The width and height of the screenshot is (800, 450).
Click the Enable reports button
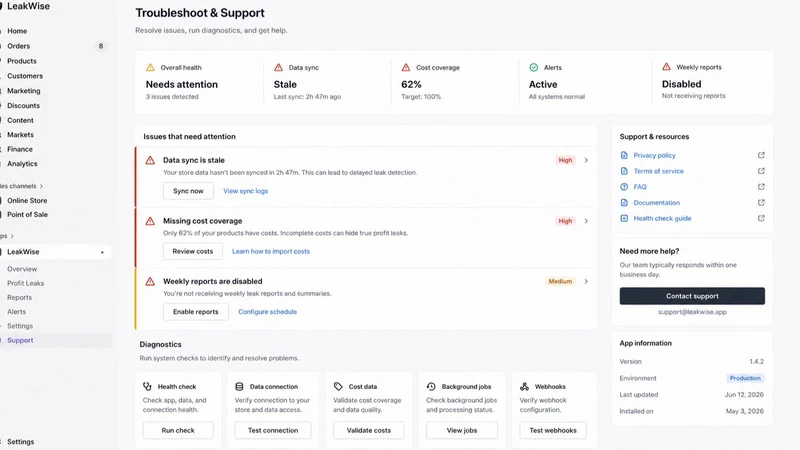point(195,312)
